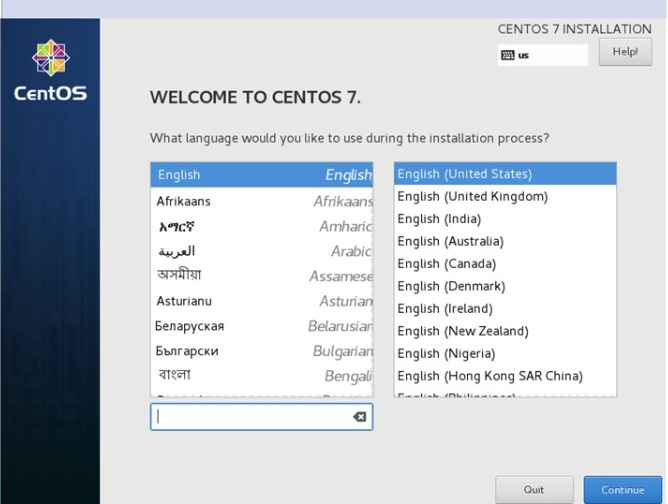Select Asturianu in the language list

coord(262,301)
